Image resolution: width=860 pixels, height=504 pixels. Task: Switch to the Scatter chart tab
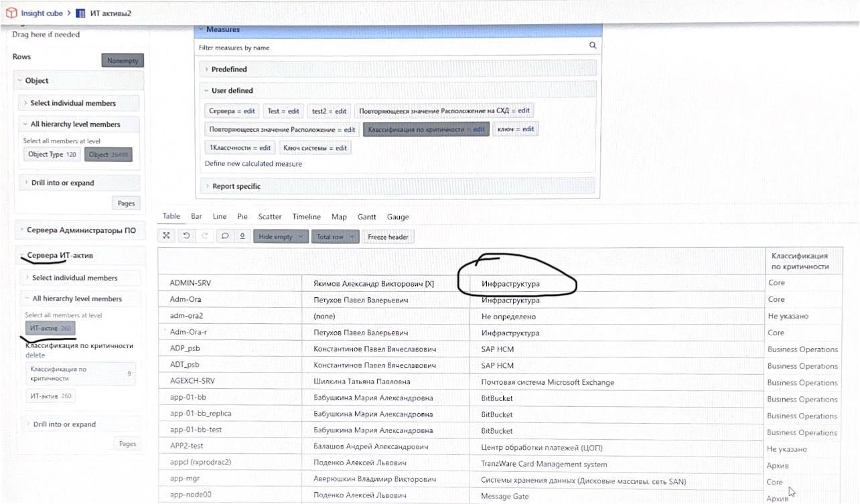[x=270, y=217]
